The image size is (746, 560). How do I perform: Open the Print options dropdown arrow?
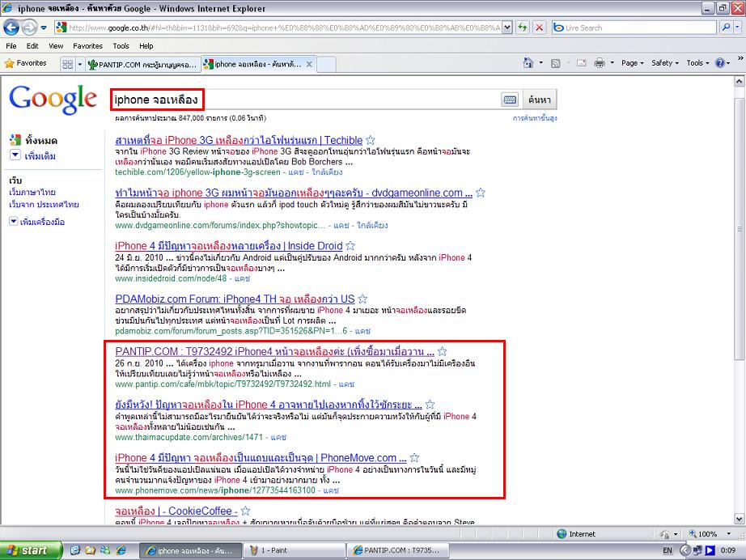tap(612, 63)
